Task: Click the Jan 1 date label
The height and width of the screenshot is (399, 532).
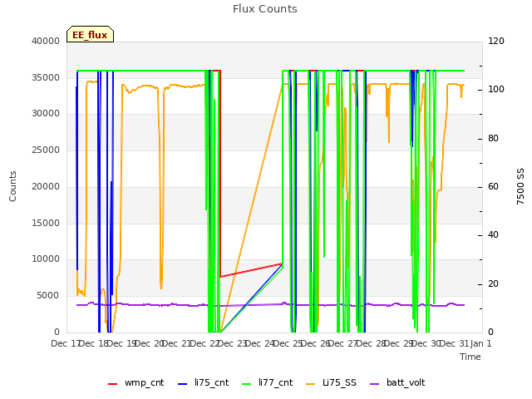Action: point(480,343)
